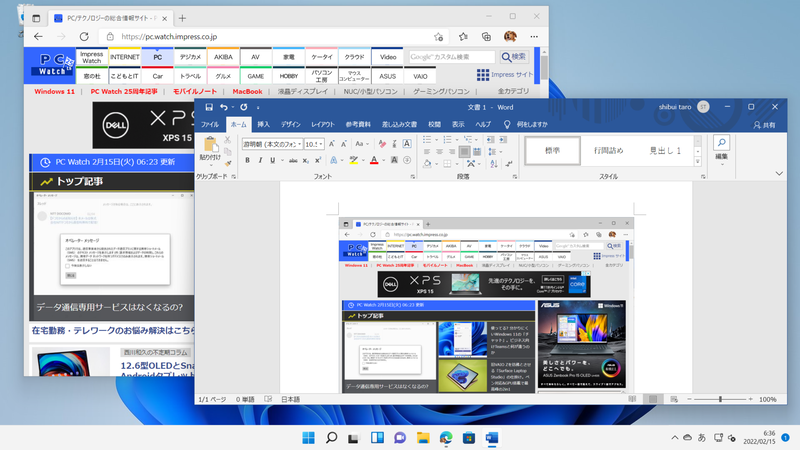Viewport: 800px width, 450px height.
Task: Click the Superscript x² icon
Action: coord(317,161)
